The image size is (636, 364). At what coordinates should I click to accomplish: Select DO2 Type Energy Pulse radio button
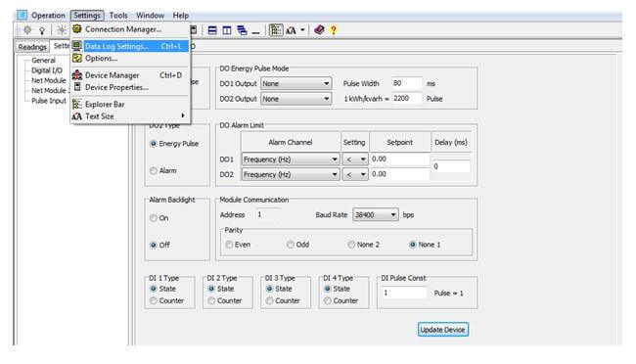tap(154, 144)
